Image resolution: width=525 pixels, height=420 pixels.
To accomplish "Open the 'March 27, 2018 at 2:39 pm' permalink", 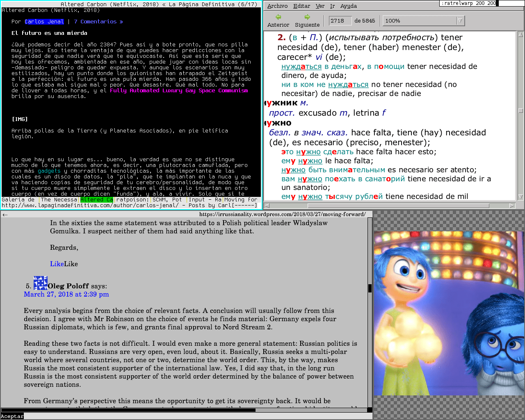I will (x=66, y=294).
